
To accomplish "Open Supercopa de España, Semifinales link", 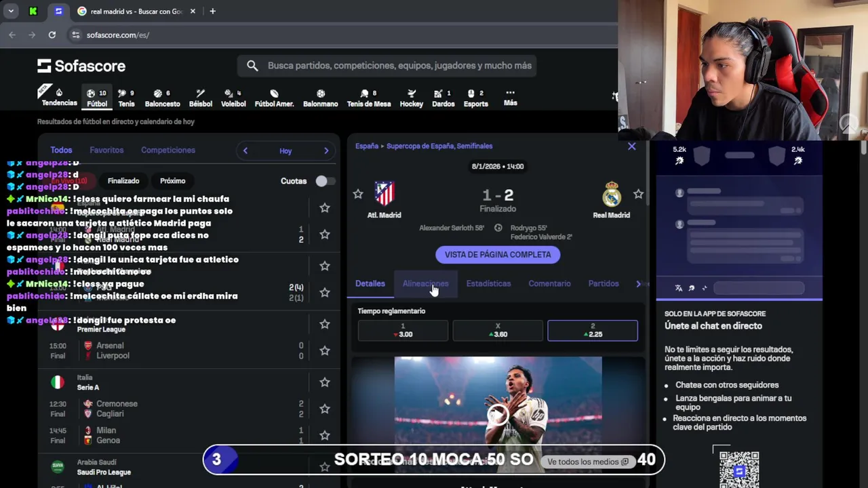I will [x=439, y=146].
